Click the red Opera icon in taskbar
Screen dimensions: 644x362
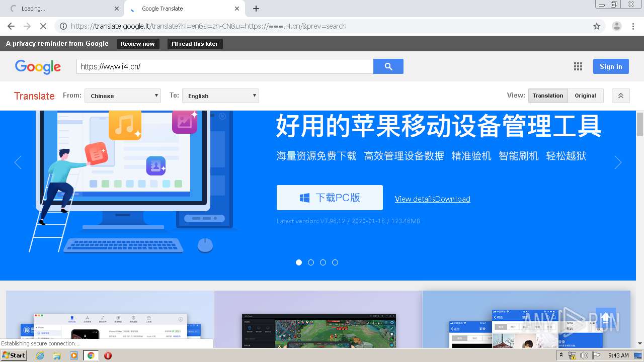coord(108,355)
